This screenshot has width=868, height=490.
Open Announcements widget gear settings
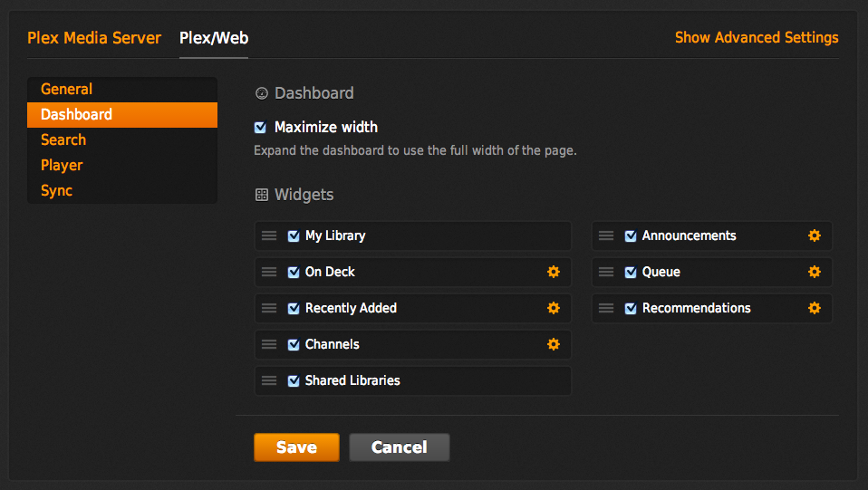[815, 235]
